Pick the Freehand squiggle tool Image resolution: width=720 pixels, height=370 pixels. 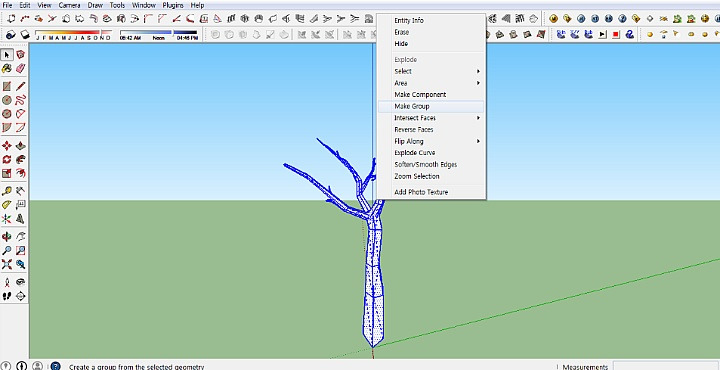(21, 100)
